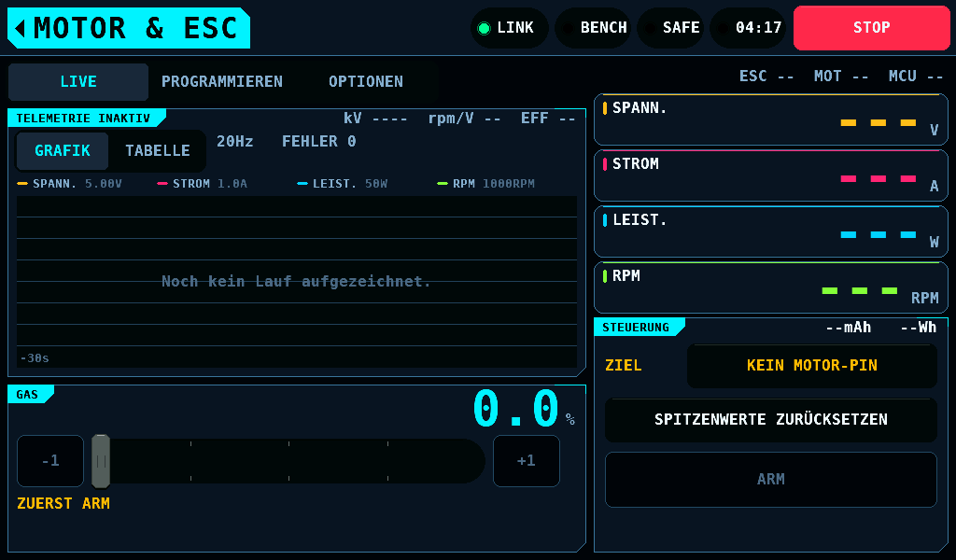Viewport: 956px width, 560px height.
Task: Click the SAFE status pill
Action: (670, 28)
